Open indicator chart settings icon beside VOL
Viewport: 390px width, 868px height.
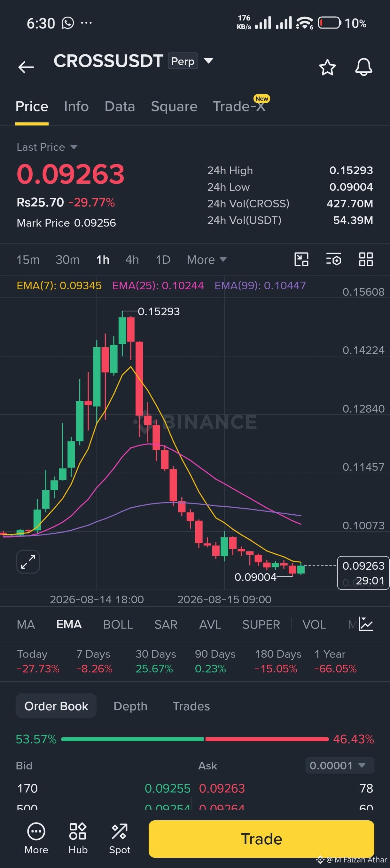click(366, 624)
